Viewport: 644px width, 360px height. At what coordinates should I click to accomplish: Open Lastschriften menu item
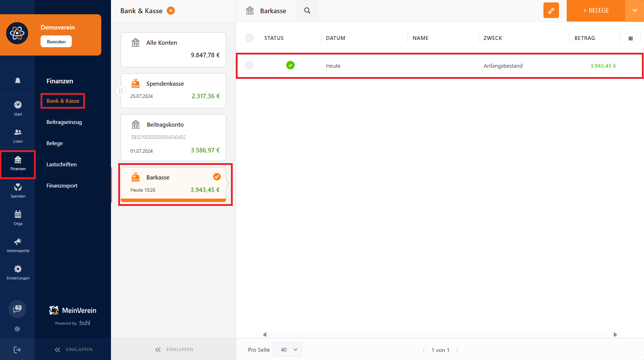coord(61,165)
